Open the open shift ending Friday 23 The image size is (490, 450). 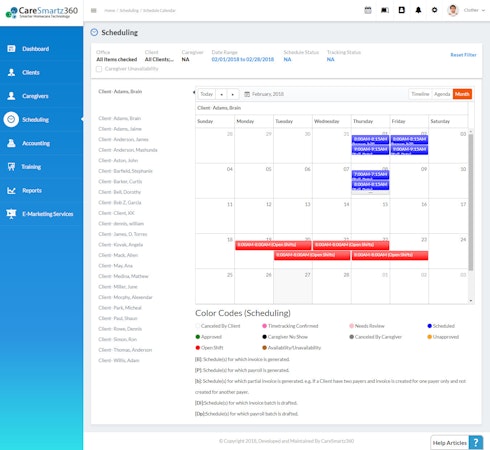[x=390, y=255]
